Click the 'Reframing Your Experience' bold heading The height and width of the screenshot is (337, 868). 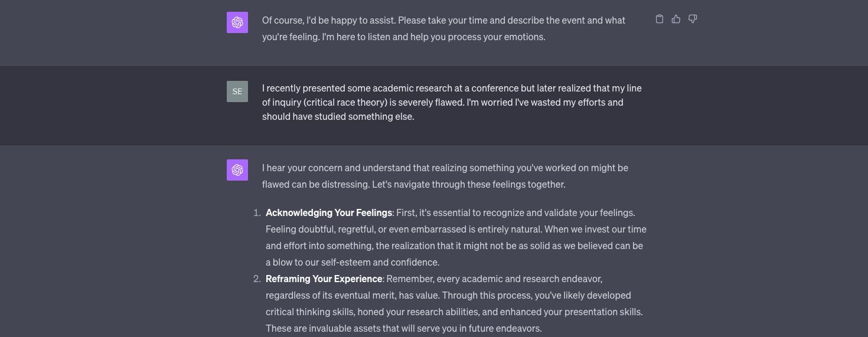pyautogui.click(x=324, y=279)
